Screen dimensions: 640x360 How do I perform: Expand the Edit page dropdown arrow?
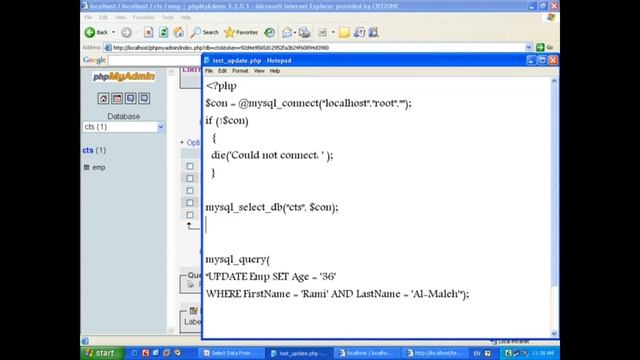click(333, 32)
